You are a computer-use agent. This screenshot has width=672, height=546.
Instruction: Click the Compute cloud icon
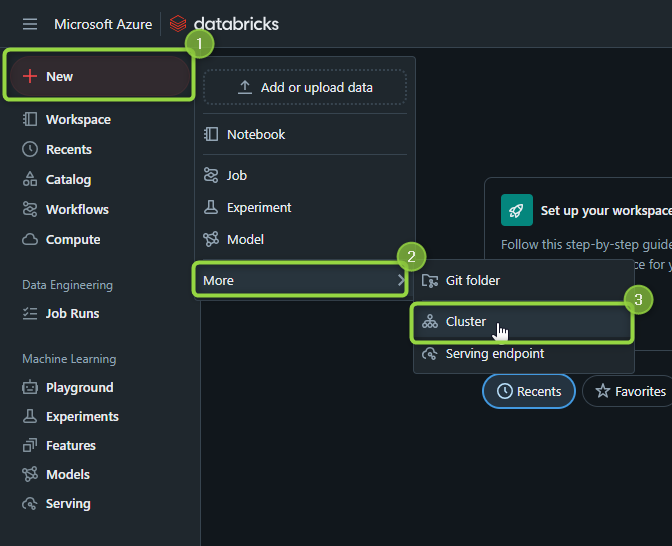pos(30,239)
